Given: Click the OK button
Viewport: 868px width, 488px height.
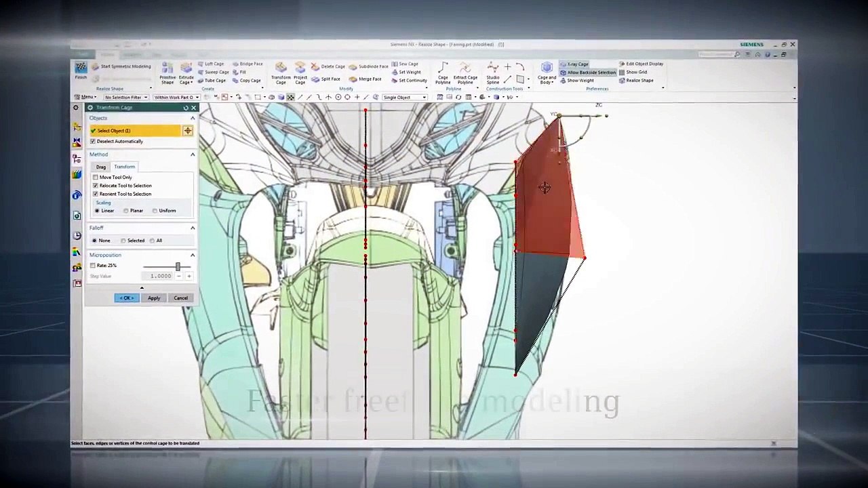Looking at the screenshot, I should tap(126, 298).
